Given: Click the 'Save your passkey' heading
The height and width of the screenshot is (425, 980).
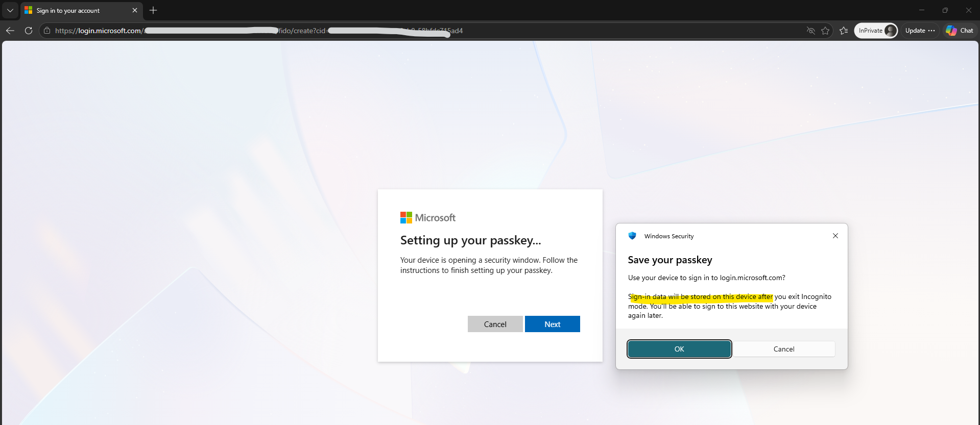Looking at the screenshot, I should [x=670, y=260].
